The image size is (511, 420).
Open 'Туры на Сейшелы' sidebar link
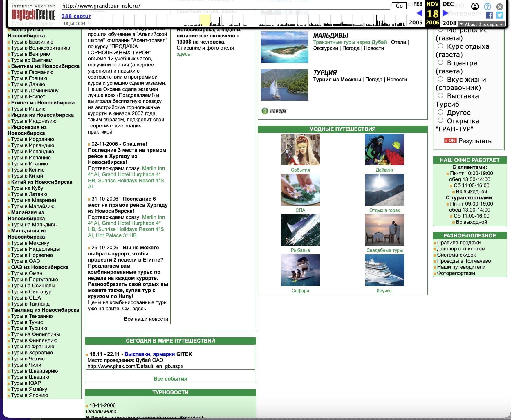[x=33, y=286]
